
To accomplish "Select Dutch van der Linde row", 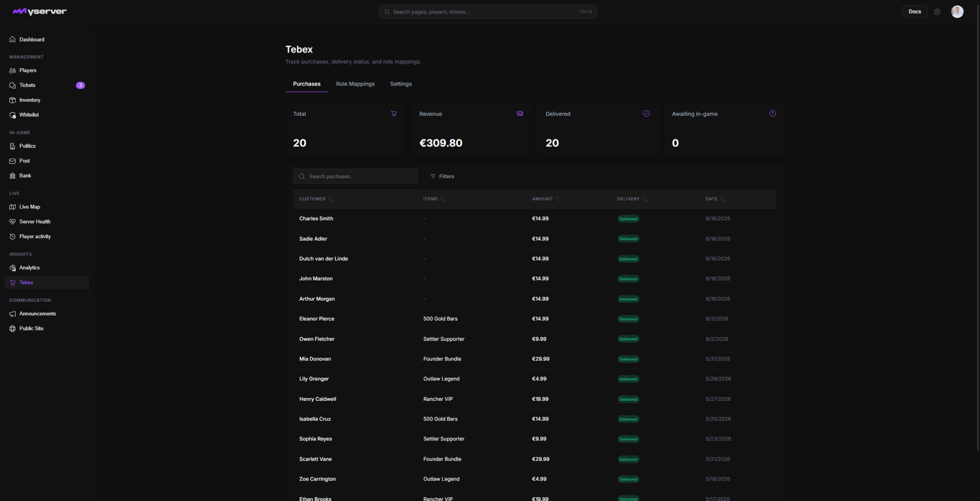I will click(x=535, y=259).
